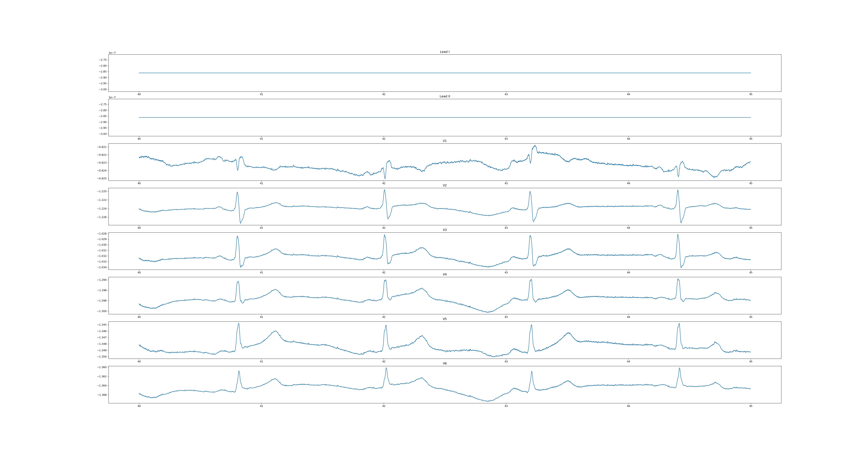
Task: Click the −1.366 y-axis tick of V6
Action: pyautogui.click(x=102, y=395)
